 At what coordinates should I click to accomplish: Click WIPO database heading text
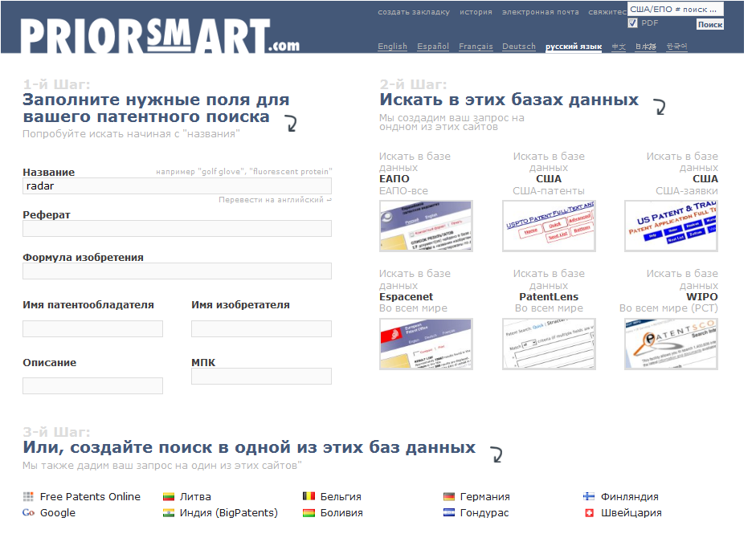[x=702, y=297]
